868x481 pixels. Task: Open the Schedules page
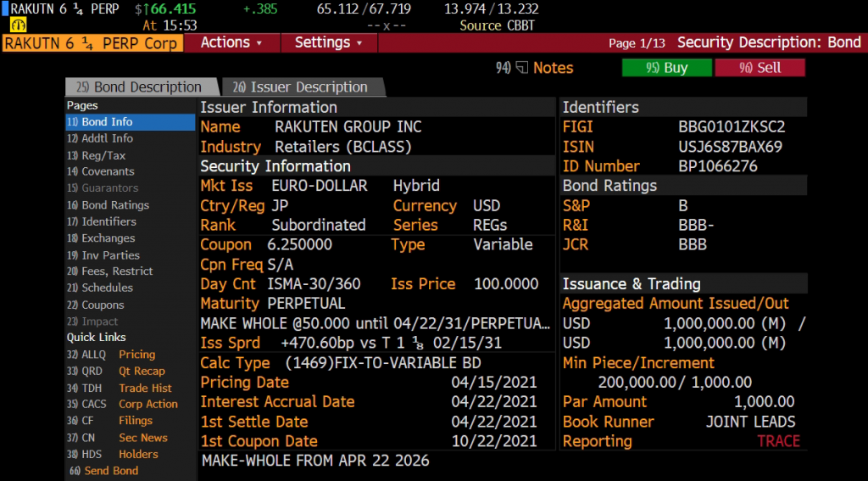(x=100, y=288)
